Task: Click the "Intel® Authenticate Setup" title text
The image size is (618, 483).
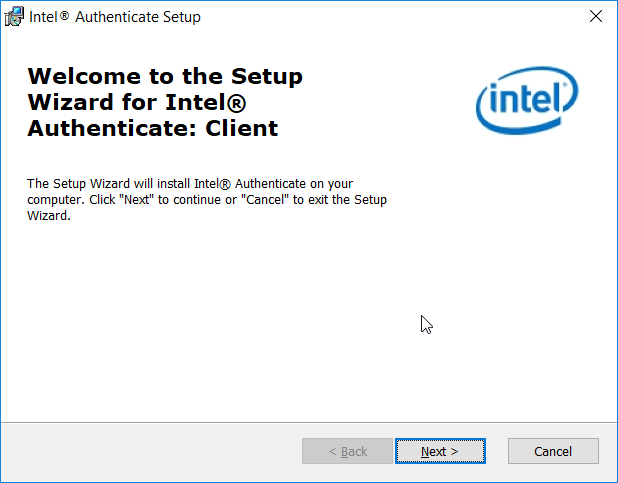Action: click(115, 17)
